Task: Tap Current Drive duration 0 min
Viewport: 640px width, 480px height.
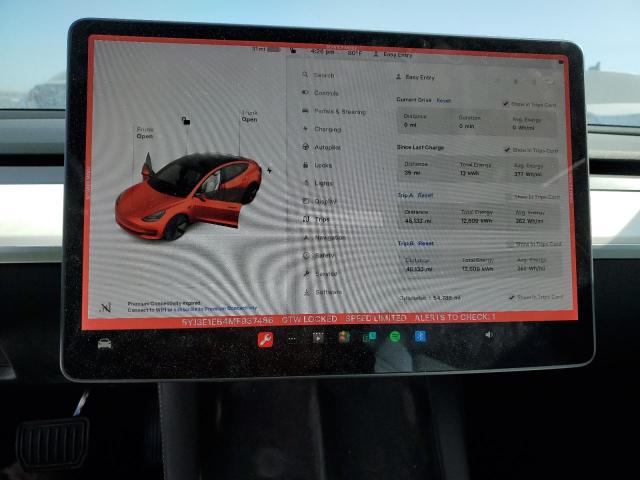Action: [x=466, y=126]
